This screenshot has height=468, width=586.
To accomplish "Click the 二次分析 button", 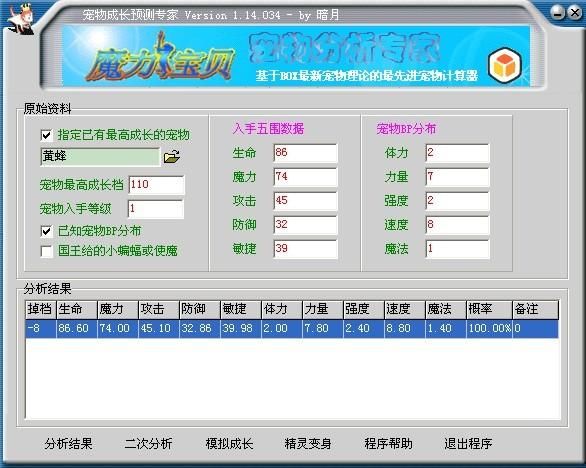I will [x=148, y=444].
